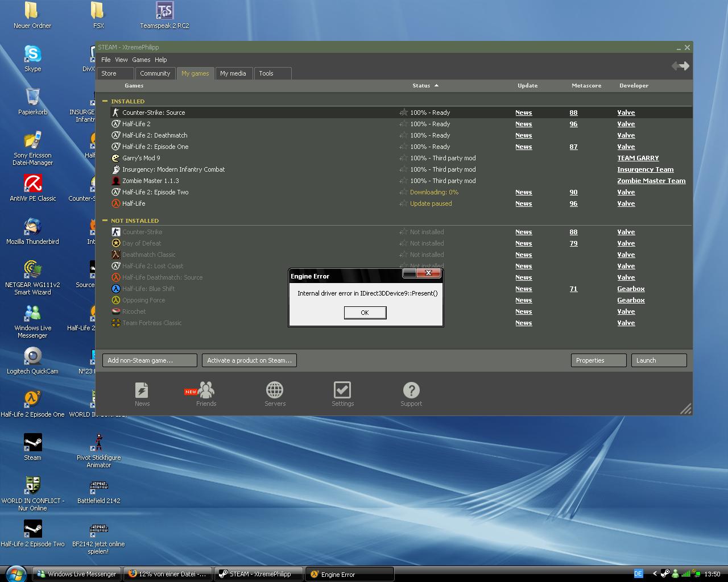728x582 pixels.
Task: Toggle favorite star for Half-Life 2
Action: tap(403, 124)
